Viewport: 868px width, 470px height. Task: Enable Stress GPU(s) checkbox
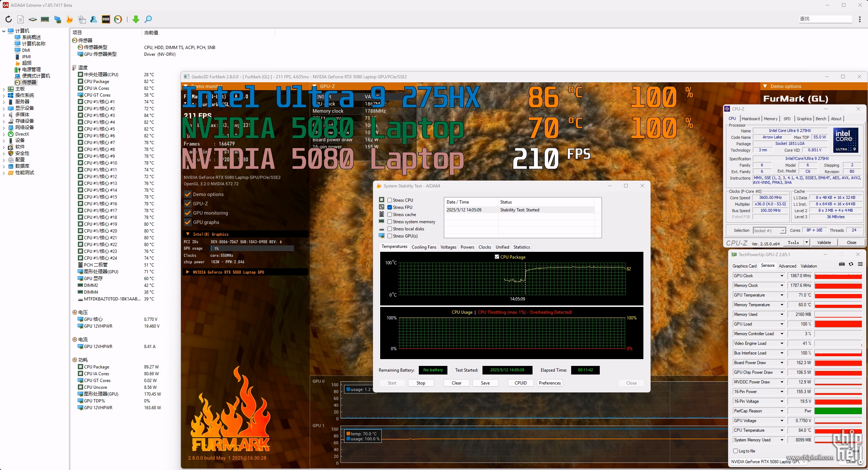point(390,236)
